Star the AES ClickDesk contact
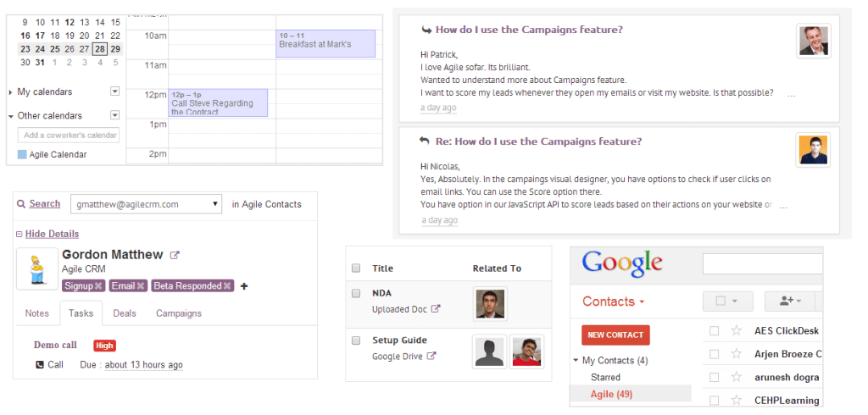868x415 pixels. pyautogui.click(x=737, y=331)
